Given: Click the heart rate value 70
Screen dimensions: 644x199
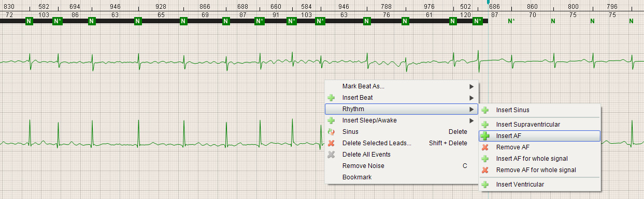Looking at the screenshot, I should point(533,15).
